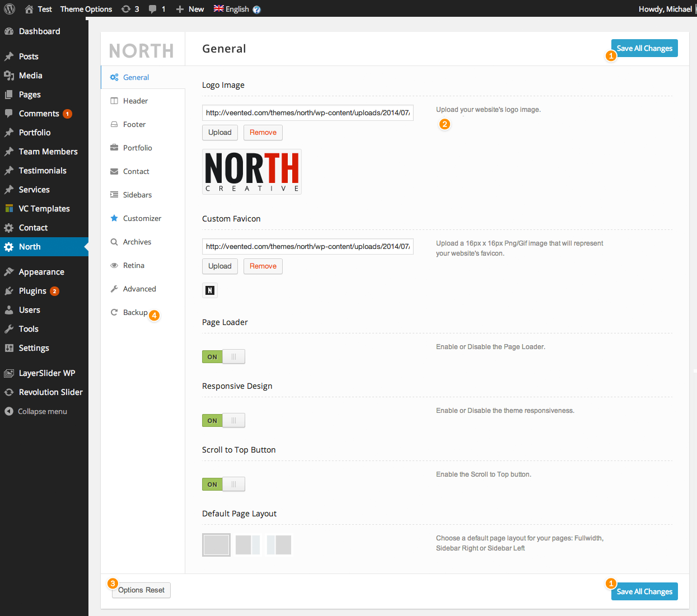Click the Retina eye icon

pyautogui.click(x=114, y=265)
